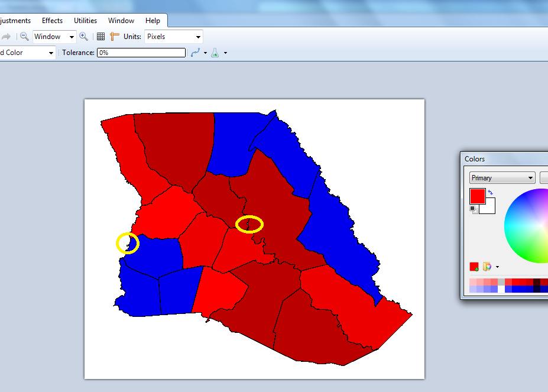The width and height of the screenshot is (548, 392).
Task: Click the open palette folder icon
Action: pos(487,267)
